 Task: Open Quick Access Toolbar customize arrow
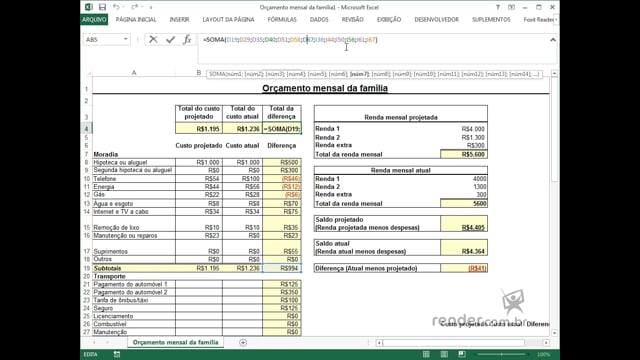pos(151,7)
